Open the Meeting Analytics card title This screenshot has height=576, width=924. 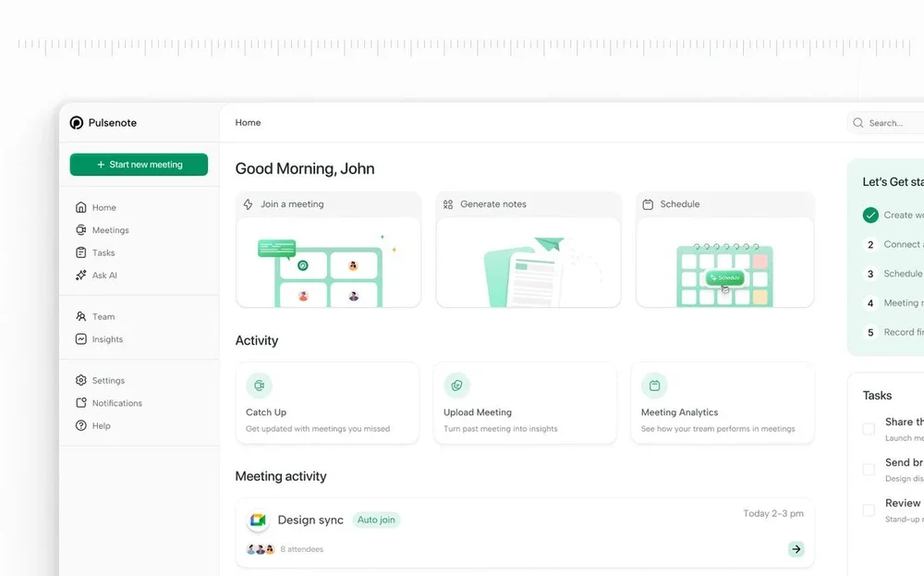[x=679, y=412]
